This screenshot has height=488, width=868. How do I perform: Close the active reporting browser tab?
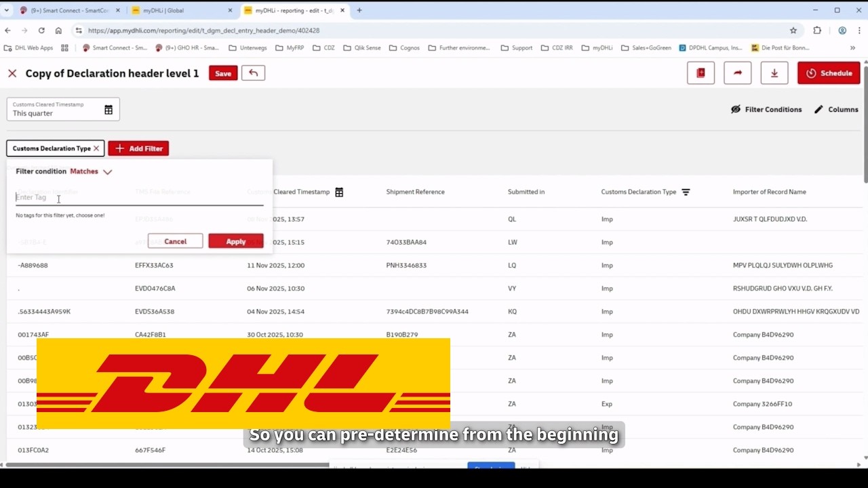(342, 11)
